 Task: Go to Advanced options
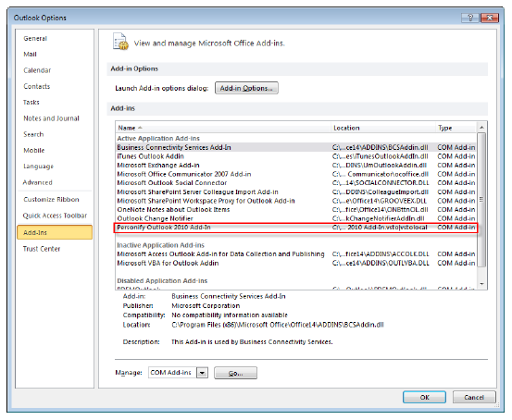pyautogui.click(x=37, y=182)
